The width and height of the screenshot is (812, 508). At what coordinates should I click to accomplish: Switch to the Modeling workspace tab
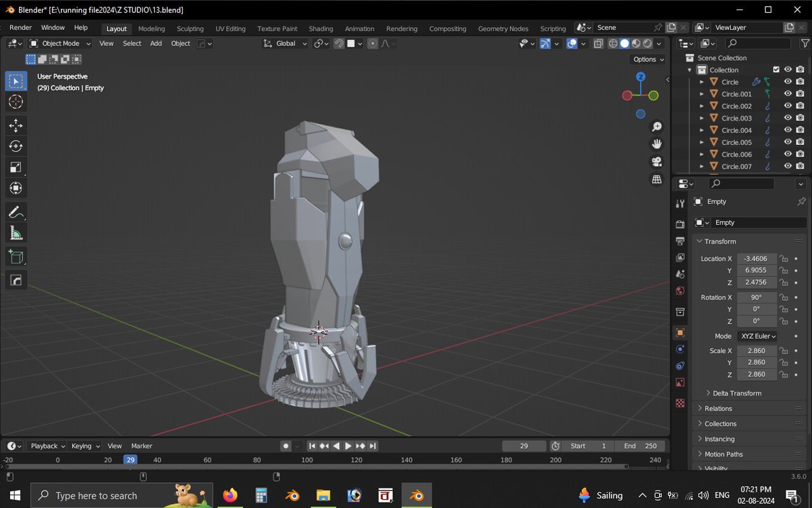click(x=152, y=28)
